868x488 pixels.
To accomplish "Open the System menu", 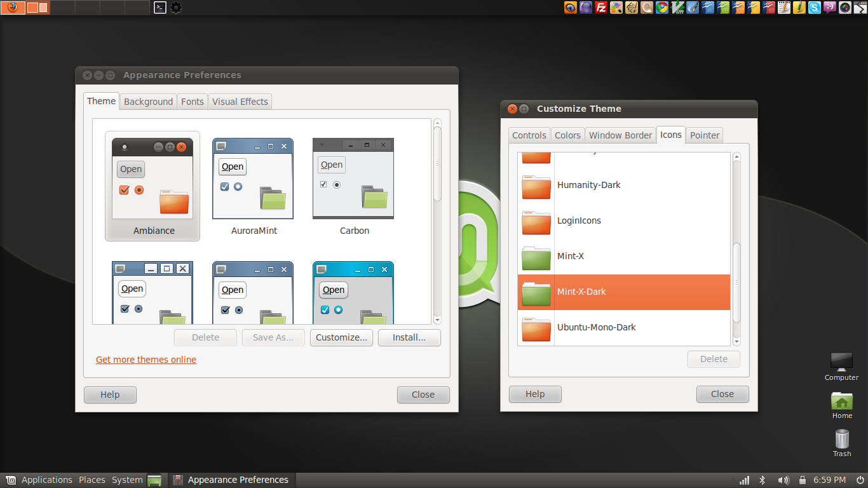I will click(x=127, y=480).
